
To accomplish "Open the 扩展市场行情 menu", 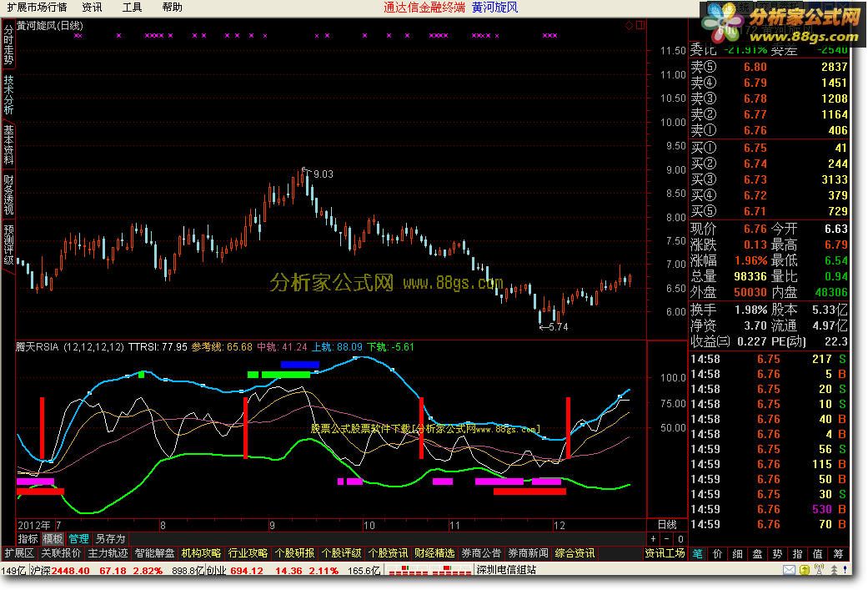I will pyautogui.click(x=37, y=8).
